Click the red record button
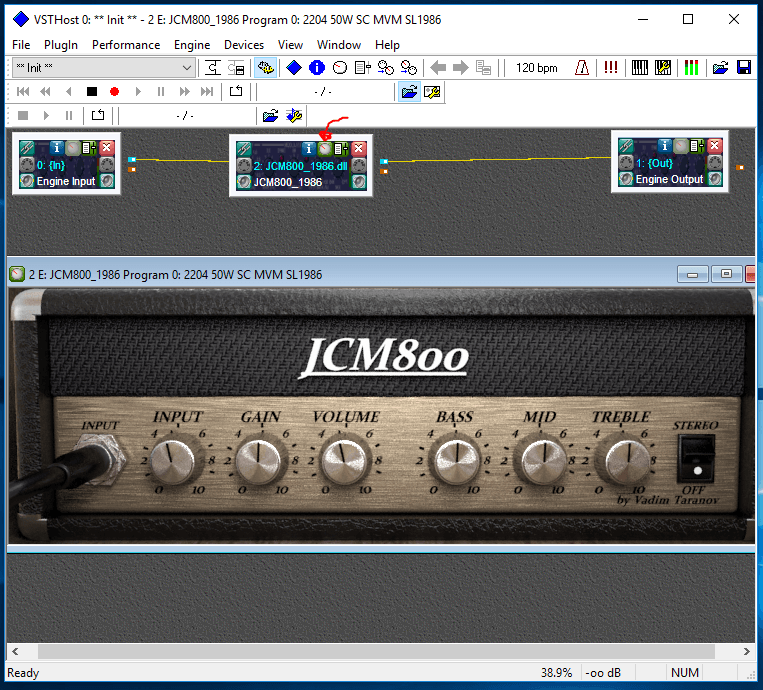This screenshot has height=690, width=763. click(114, 91)
